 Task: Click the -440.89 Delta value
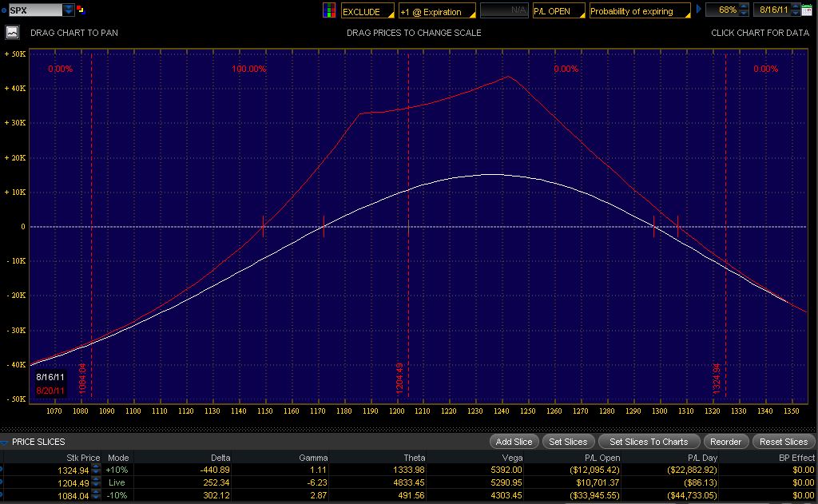pyautogui.click(x=215, y=470)
